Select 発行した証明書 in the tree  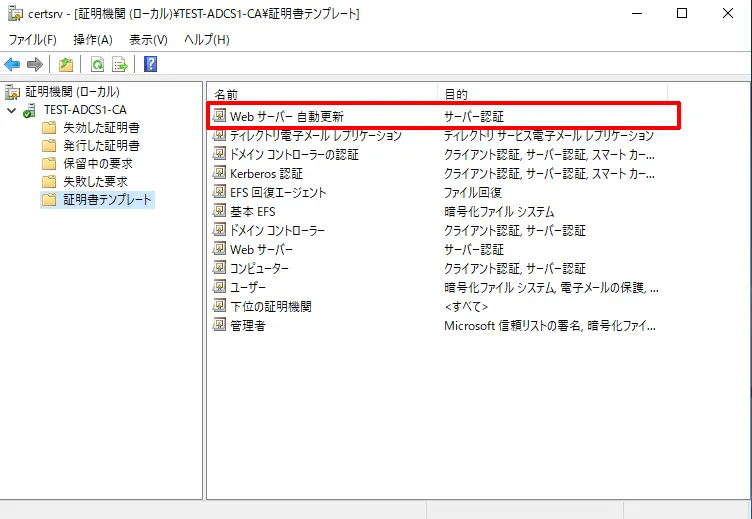pyautogui.click(x=102, y=146)
